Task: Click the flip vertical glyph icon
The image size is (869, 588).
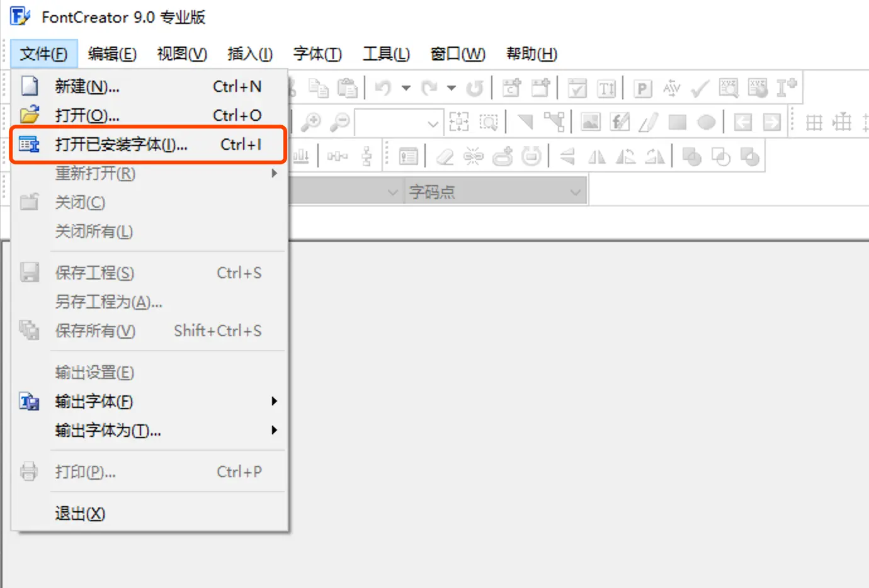Action: 565,157
